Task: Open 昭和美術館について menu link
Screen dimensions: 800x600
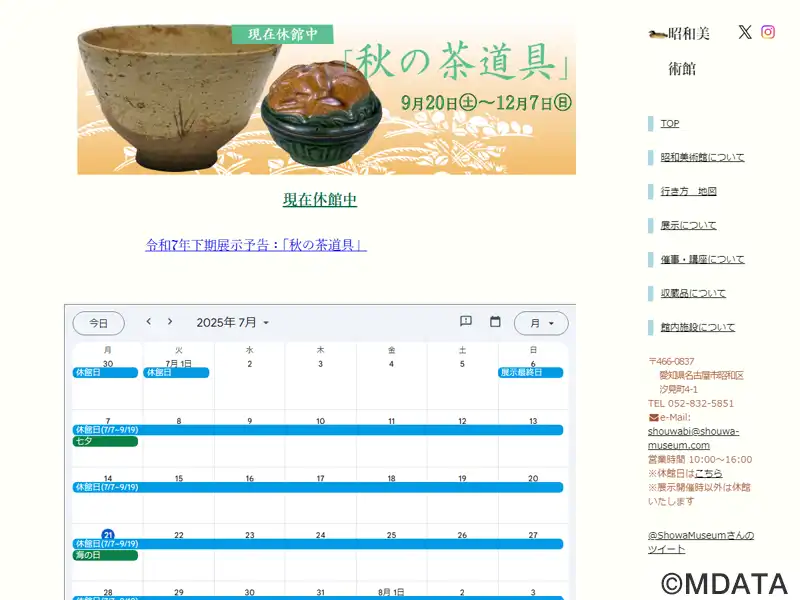Action: [702, 157]
